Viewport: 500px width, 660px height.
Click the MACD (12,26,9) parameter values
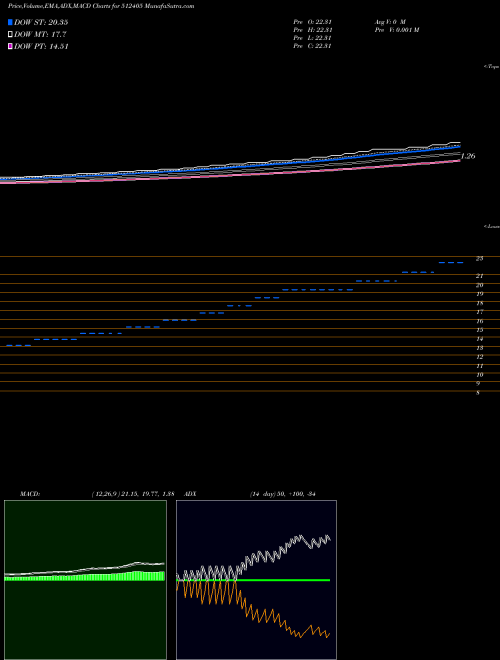(x=133, y=494)
